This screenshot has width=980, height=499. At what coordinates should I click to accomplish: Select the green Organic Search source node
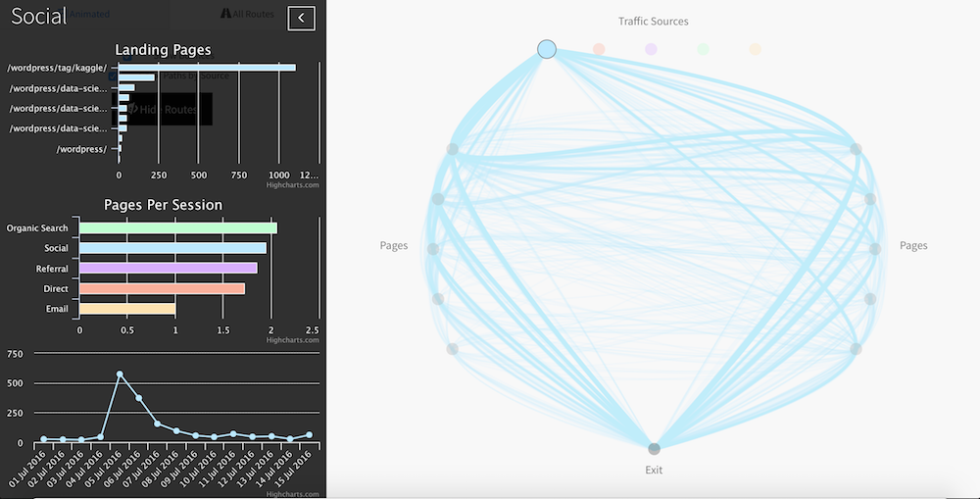point(703,49)
